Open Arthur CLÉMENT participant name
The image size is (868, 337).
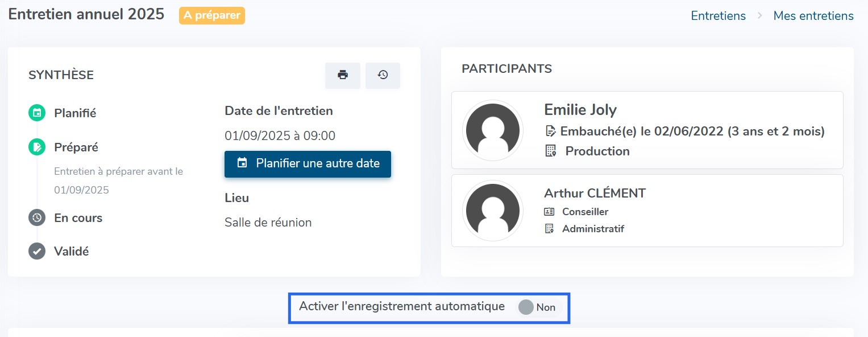[x=595, y=193]
